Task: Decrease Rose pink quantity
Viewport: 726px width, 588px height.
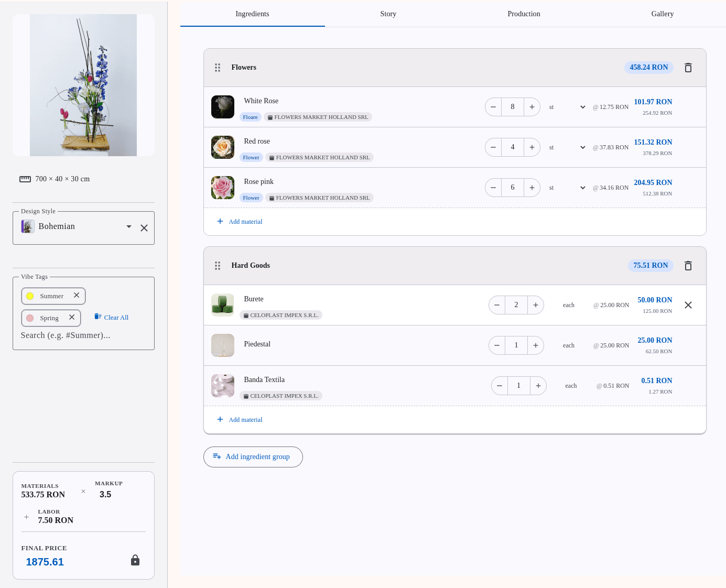Action: tap(493, 188)
